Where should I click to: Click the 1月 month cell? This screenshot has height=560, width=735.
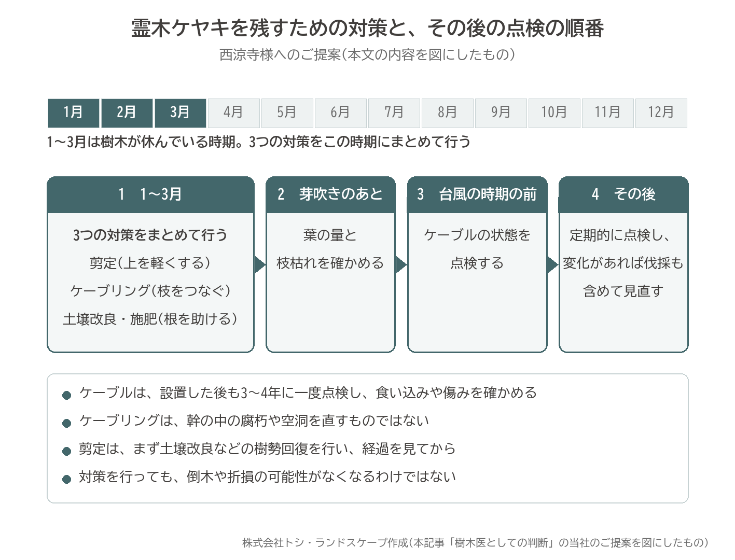[74, 113]
